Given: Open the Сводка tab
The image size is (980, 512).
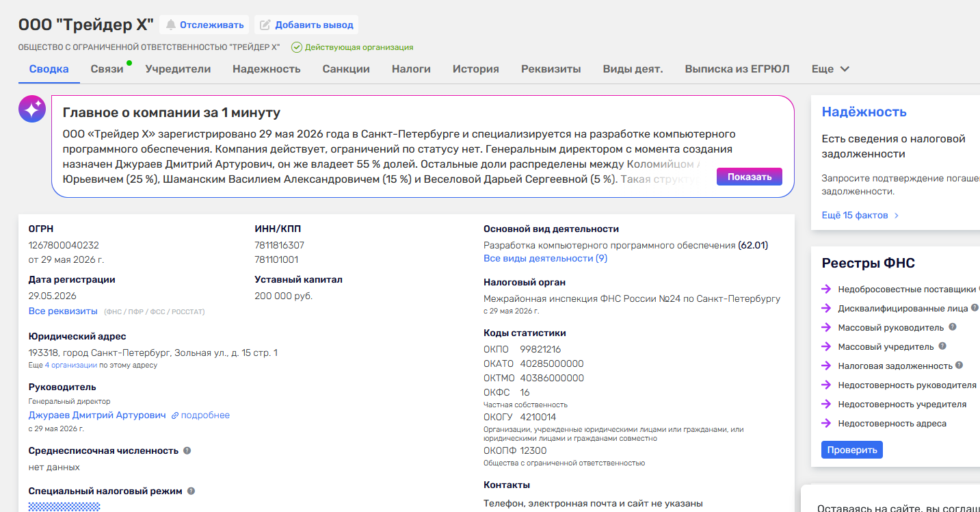Looking at the screenshot, I should tap(49, 69).
